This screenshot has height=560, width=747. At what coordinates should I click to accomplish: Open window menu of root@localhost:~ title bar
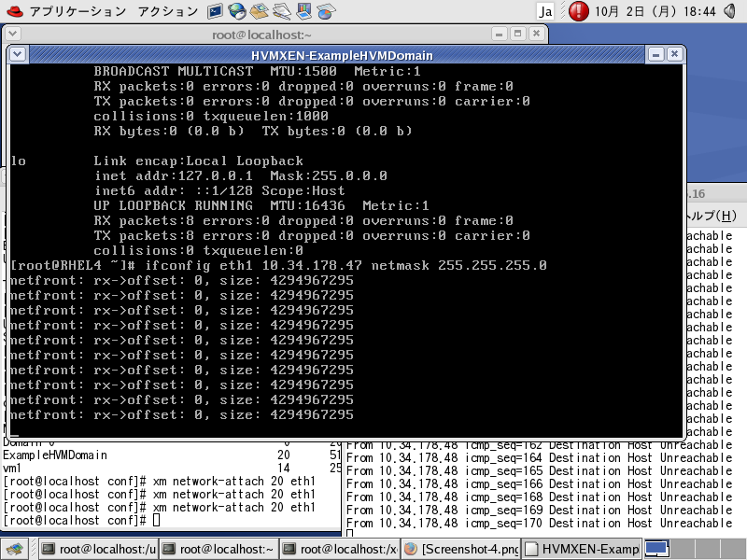(12, 35)
